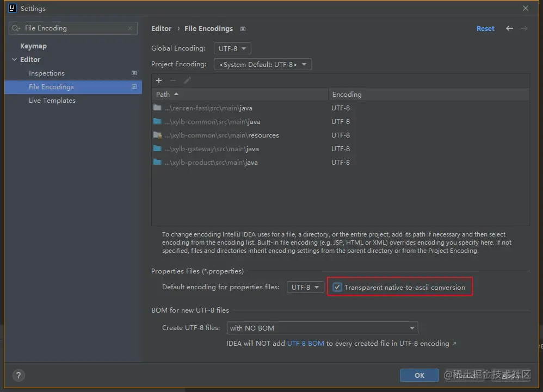Confirm settings with the OK button
Image resolution: width=543 pixels, height=392 pixels.
coord(419,375)
